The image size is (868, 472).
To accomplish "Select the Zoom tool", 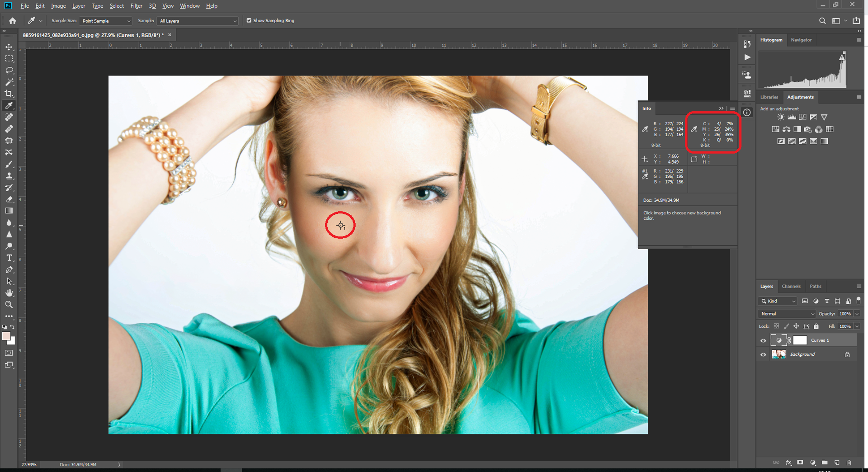I will pyautogui.click(x=9, y=305).
